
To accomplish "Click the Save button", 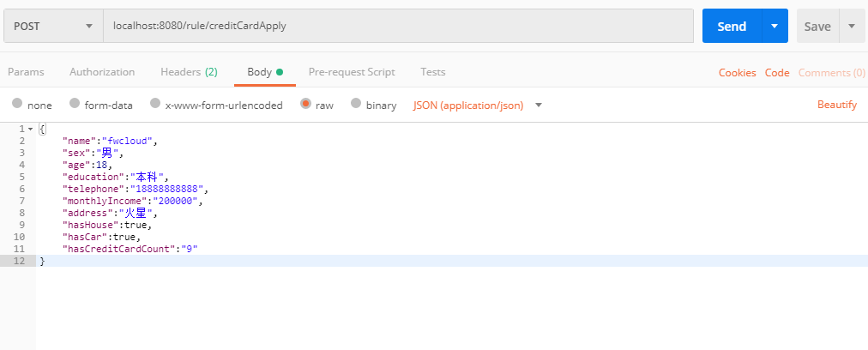I will [817, 27].
